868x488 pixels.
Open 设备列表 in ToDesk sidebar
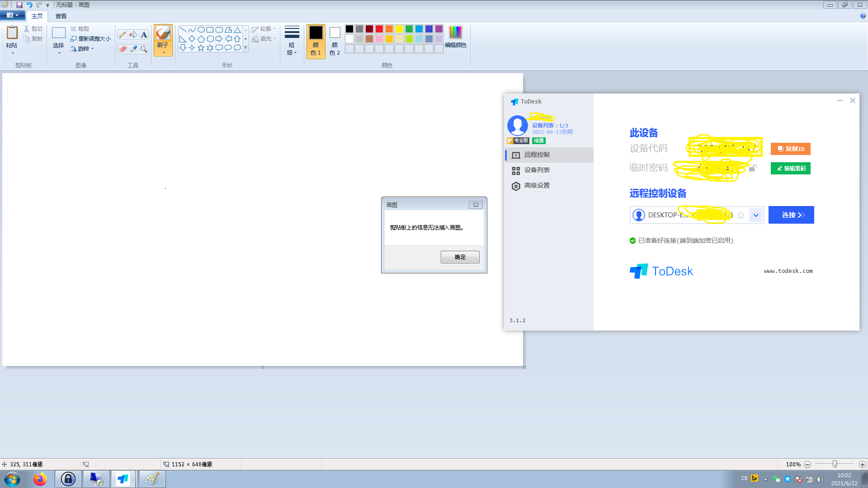(x=549, y=170)
